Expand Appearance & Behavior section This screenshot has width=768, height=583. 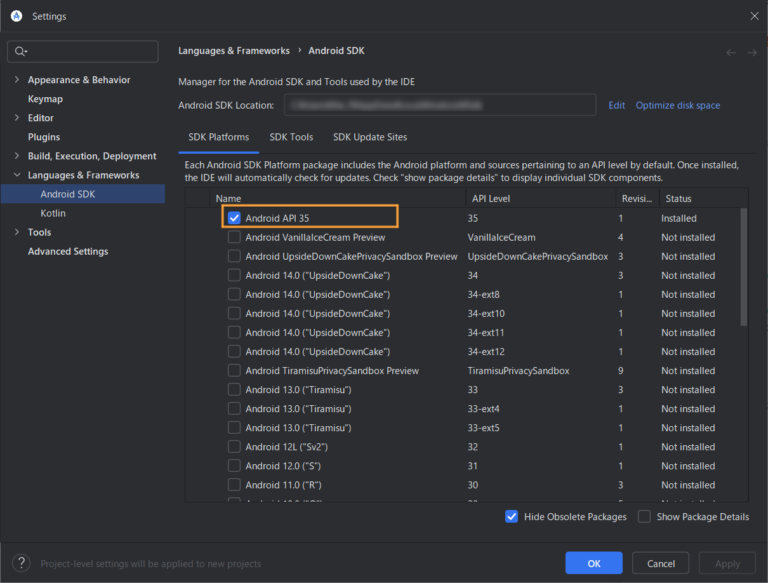pyautogui.click(x=17, y=80)
